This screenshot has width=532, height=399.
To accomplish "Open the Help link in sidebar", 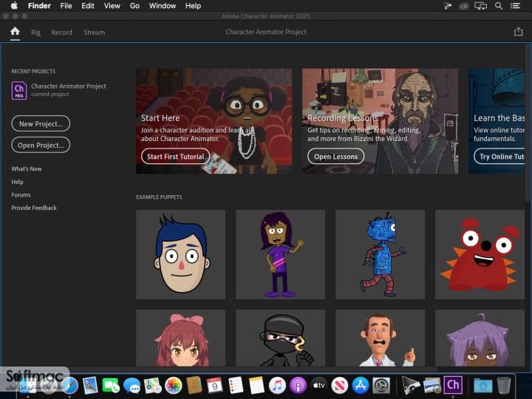I will pyautogui.click(x=17, y=182).
